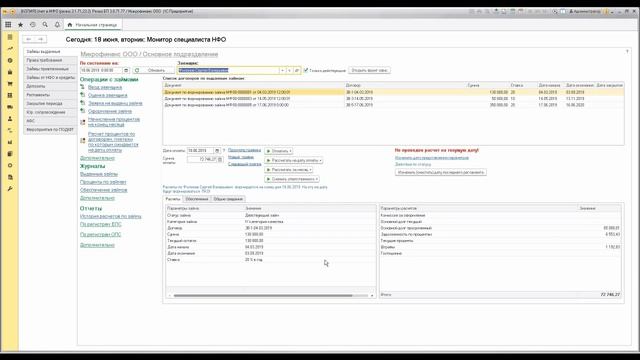Open notifications bell icon
This screenshot has height=360, width=640.
(x=57, y=24)
